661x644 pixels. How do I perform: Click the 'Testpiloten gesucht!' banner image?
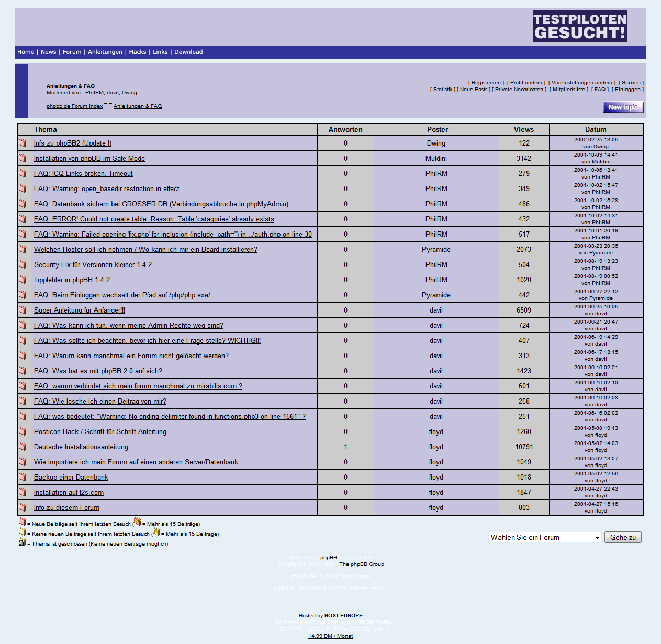(579, 26)
